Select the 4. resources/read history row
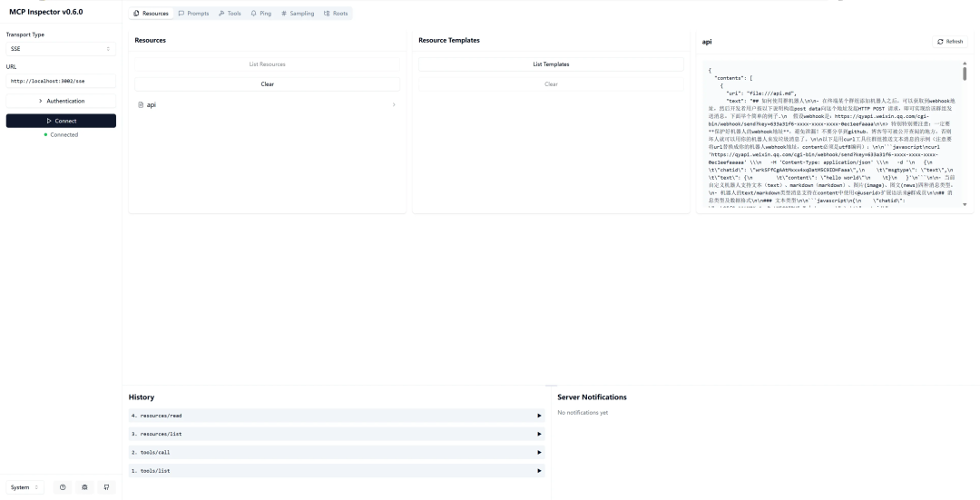This screenshot has width=980, height=500. pyautogui.click(x=337, y=416)
